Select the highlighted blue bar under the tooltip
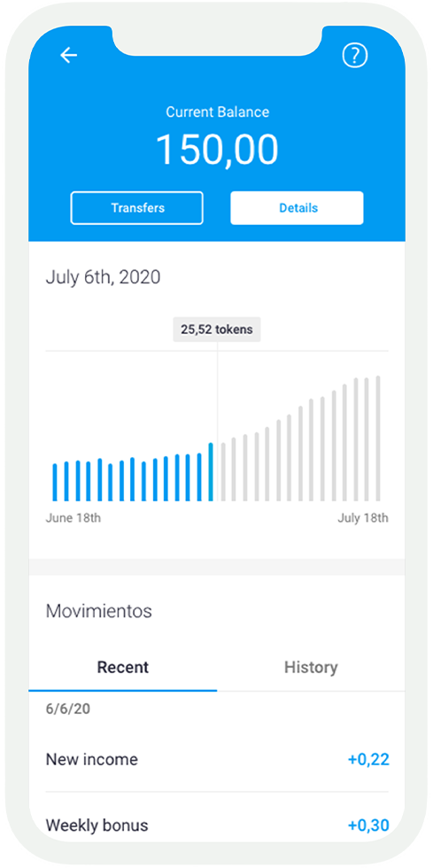Viewport: 433px width, 868px height. [211, 472]
